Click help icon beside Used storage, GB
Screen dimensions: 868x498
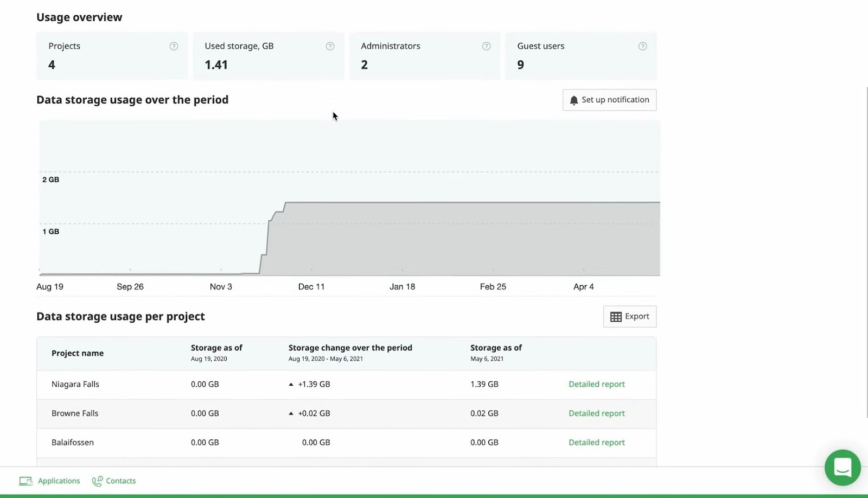[330, 47]
